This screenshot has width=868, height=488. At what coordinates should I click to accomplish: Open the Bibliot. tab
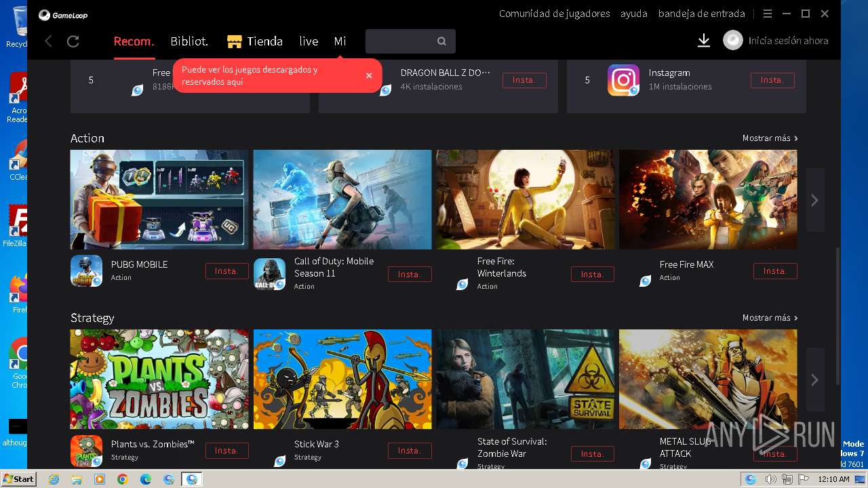coord(189,41)
